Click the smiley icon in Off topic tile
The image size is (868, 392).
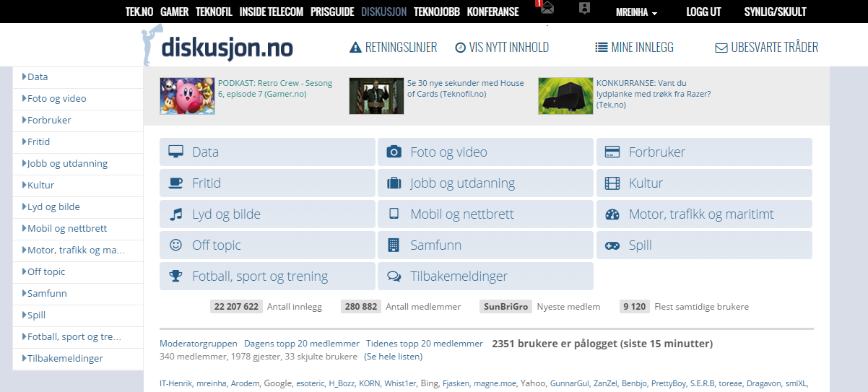coord(175,245)
